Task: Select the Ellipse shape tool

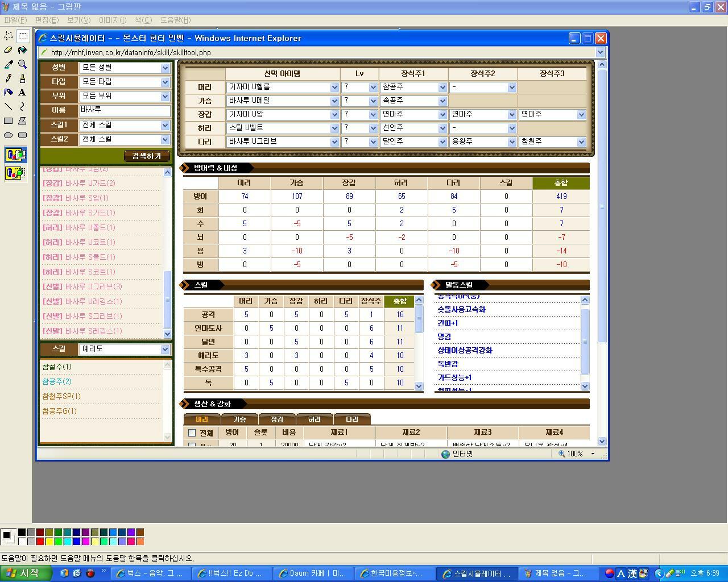Action: click(8, 135)
